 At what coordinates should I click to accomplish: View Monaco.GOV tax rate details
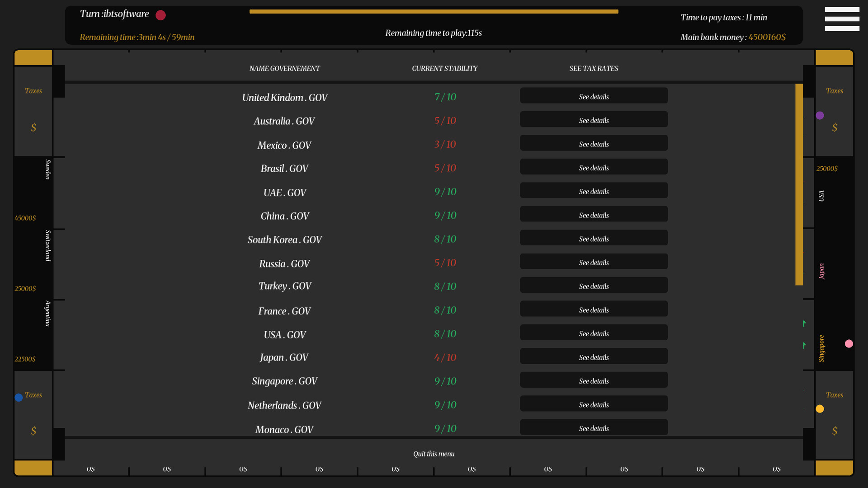(594, 428)
